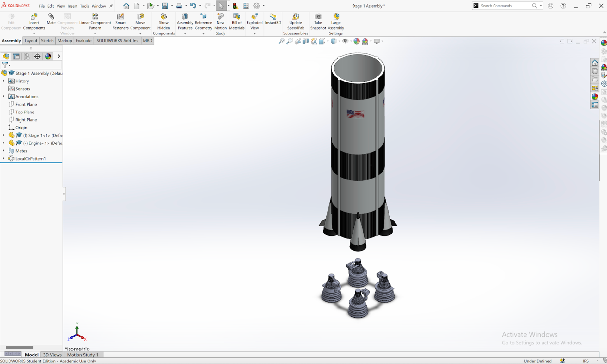Expand the Annotations tree node

click(3, 96)
